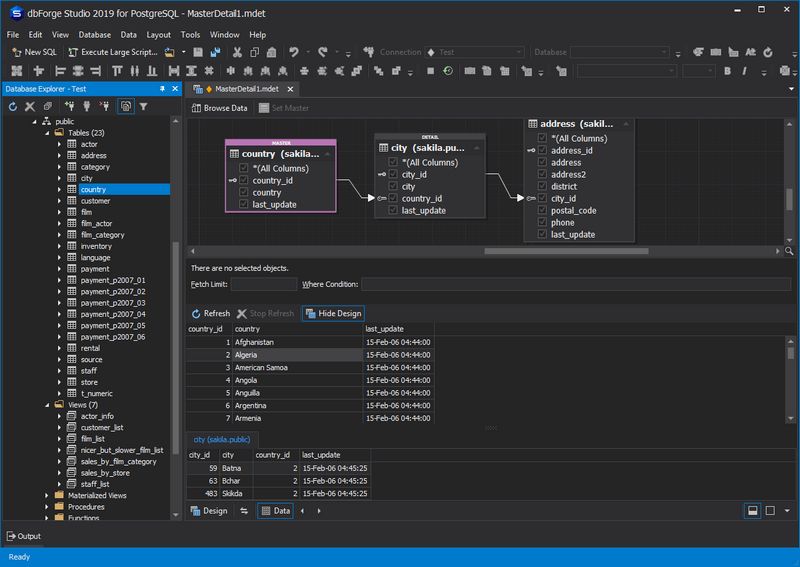Click the Refresh icon in Database Explorer
The image size is (800, 567).
(13, 106)
